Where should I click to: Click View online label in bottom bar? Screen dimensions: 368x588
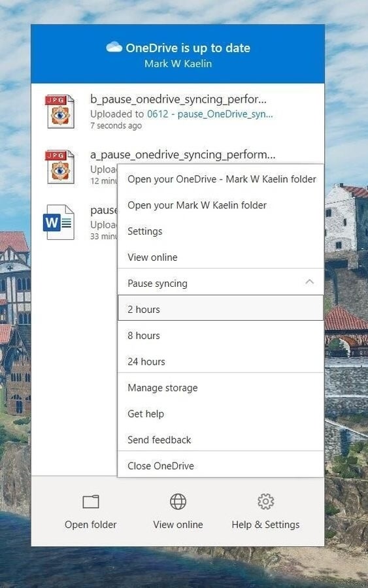(x=178, y=525)
